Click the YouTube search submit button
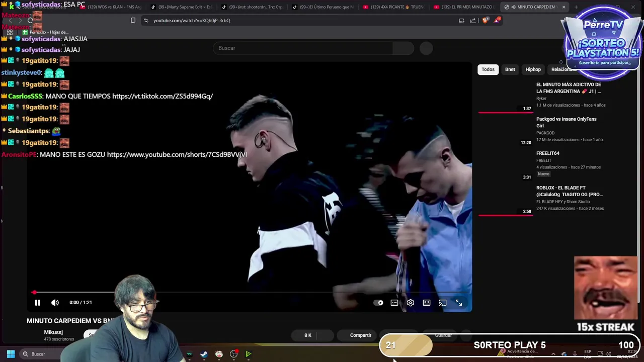The width and height of the screenshot is (644, 362). [x=404, y=48]
